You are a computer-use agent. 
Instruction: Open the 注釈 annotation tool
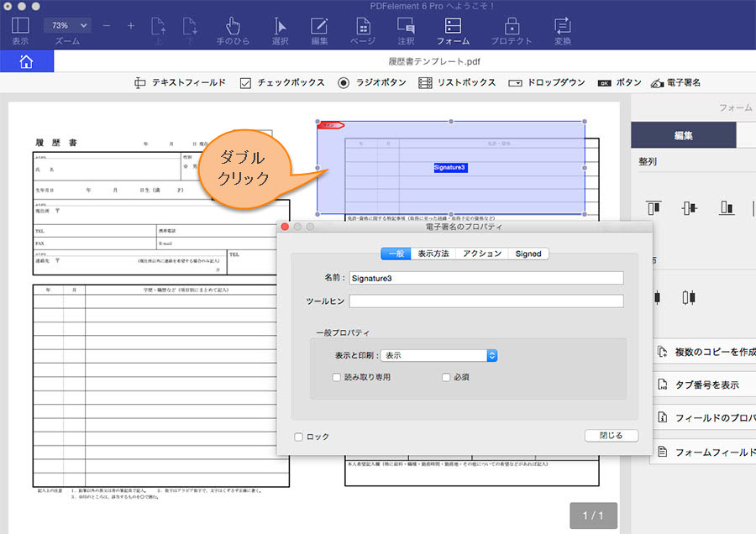click(406, 30)
